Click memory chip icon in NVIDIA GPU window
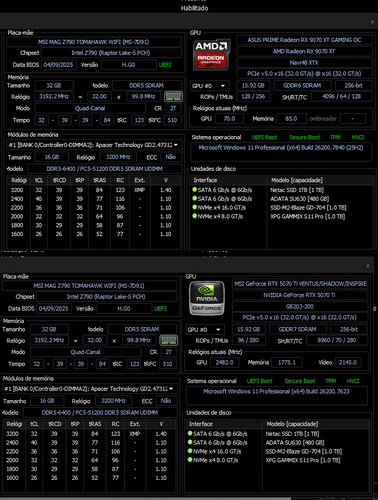Viewport: 378px width, 500px height. point(169,340)
